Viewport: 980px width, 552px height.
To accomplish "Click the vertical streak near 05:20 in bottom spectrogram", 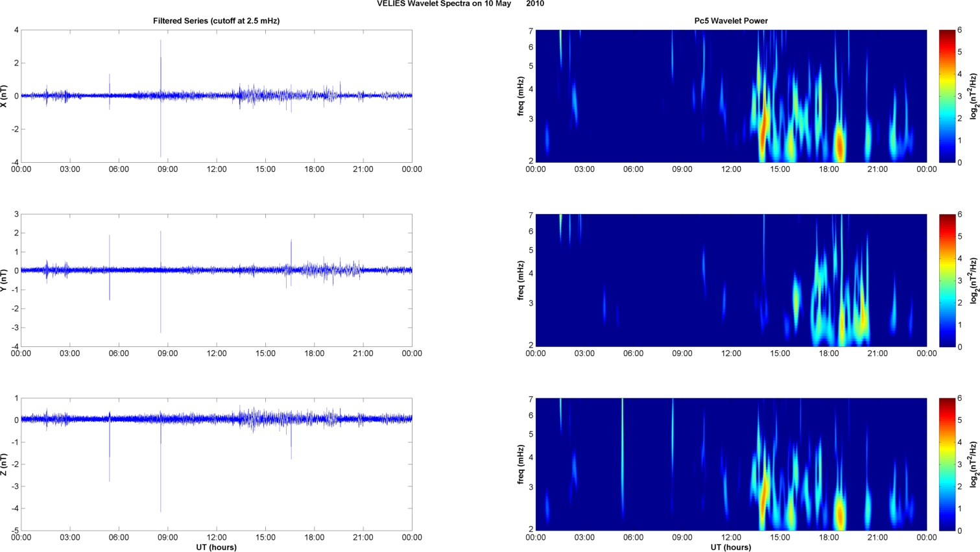I will (622, 454).
